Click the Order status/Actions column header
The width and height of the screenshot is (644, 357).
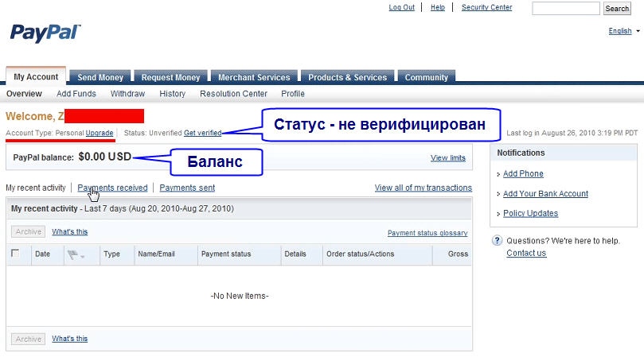360,254
